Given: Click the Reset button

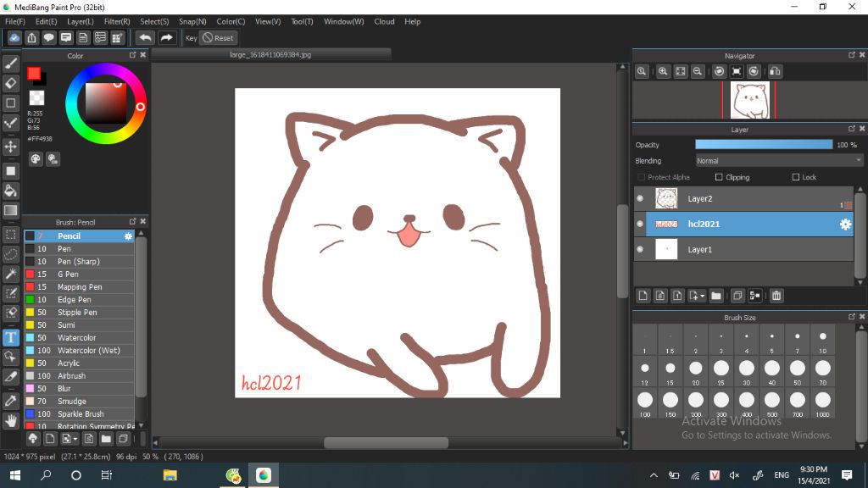Looking at the screenshot, I should pyautogui.click(x=218, y=37).
